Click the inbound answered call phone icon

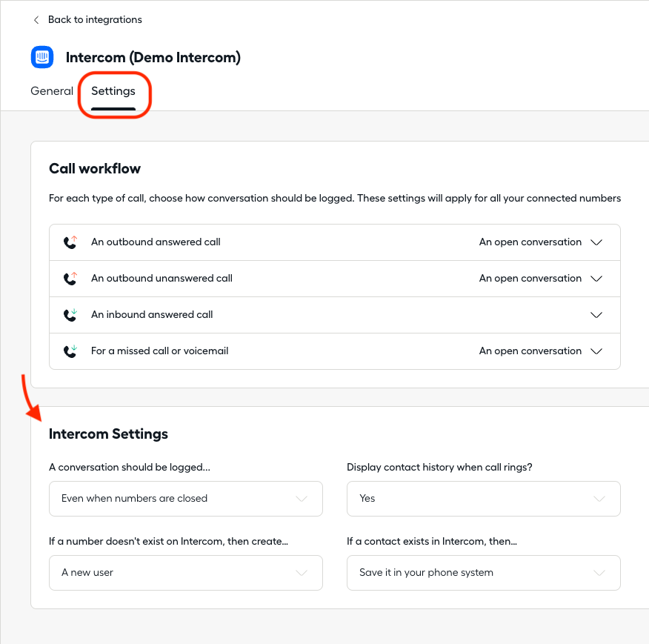(70, 315)
